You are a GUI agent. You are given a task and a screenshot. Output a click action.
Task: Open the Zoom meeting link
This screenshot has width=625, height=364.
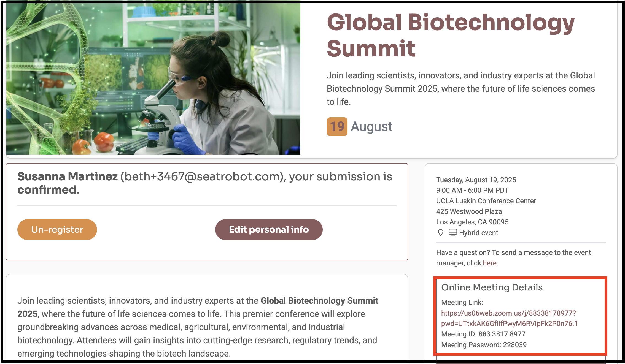tap(509, 318)
